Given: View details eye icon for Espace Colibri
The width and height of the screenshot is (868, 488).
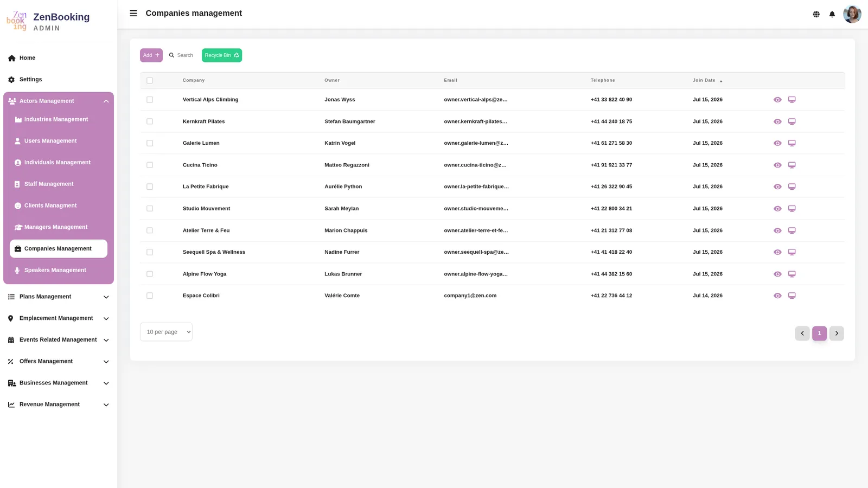Looking at the screenshot, I should click(777, 296).
